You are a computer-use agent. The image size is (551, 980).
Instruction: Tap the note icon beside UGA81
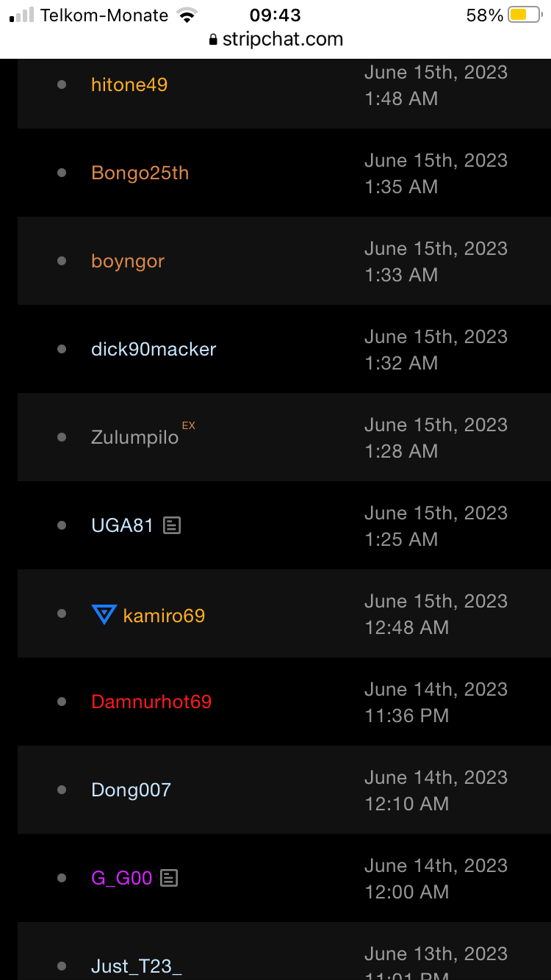click(172, 525)
